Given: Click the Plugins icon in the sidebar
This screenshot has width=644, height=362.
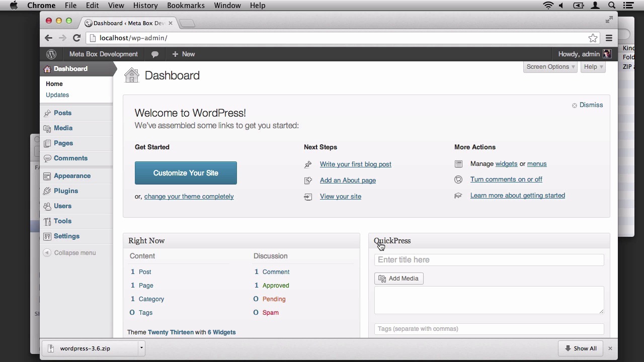Looking at the screenshot, I should [47, 191].
